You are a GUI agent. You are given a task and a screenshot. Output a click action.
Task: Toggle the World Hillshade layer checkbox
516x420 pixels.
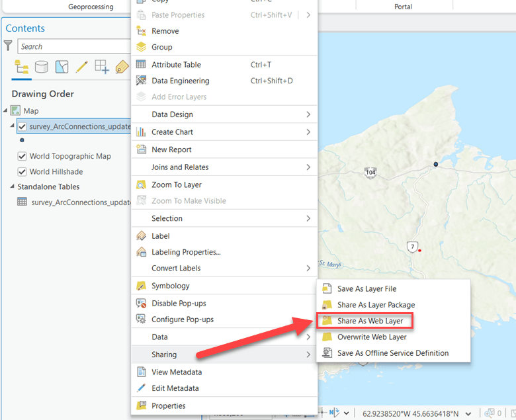pyautogui.click(x=22, y=172)
